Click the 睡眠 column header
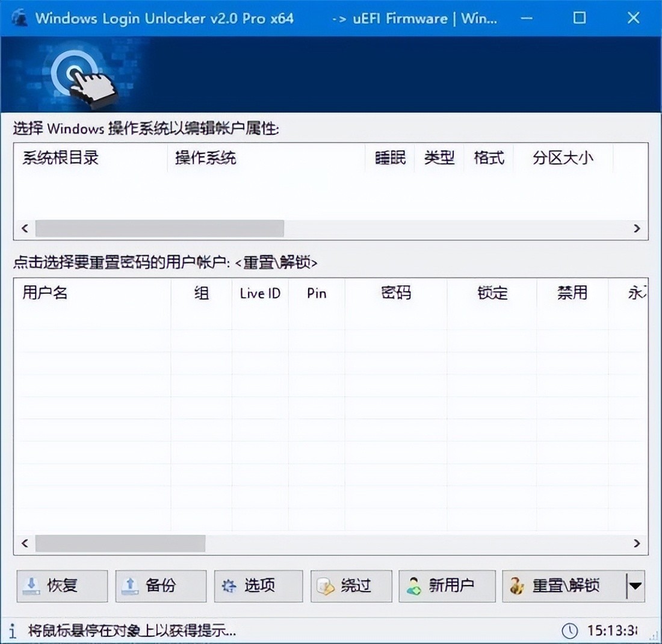662x644 pixels. tap(390, 158)
